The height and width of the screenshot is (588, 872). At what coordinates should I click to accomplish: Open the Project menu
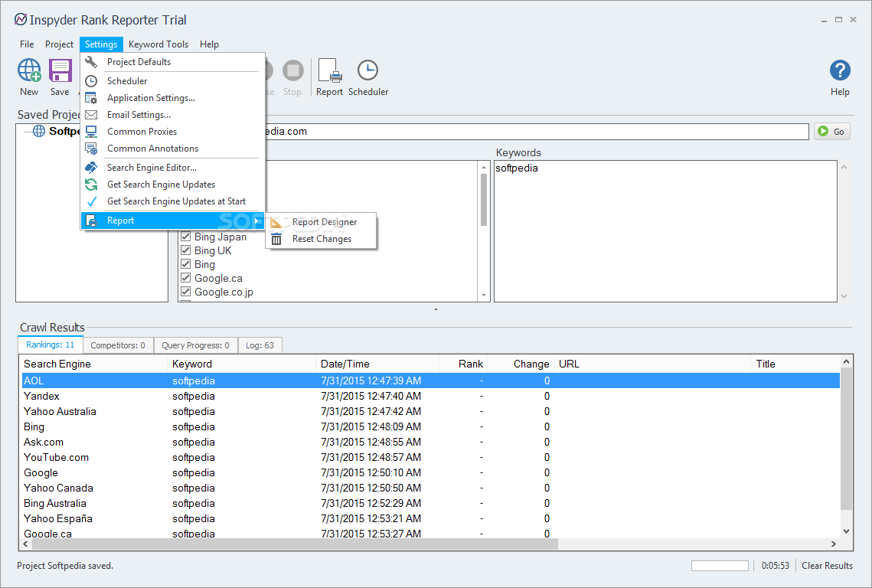pyautogui.click(x=59, y=44)
